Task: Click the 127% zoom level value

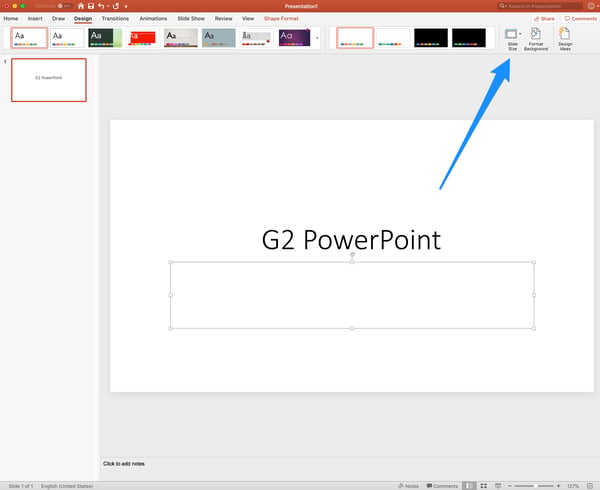Action: coord(573,486)
